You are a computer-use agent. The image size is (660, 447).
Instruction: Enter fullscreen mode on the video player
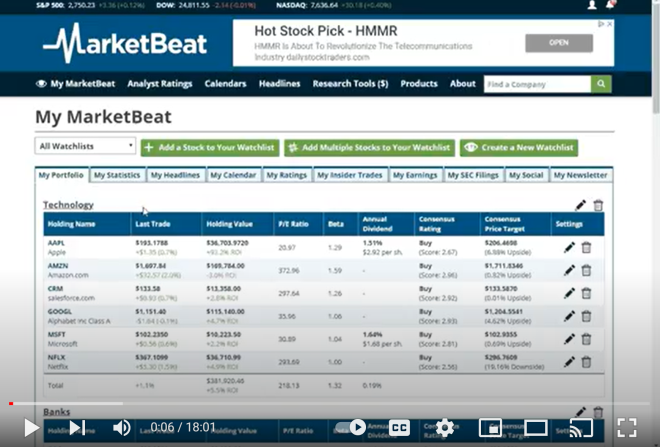click(x=626, y=427)
